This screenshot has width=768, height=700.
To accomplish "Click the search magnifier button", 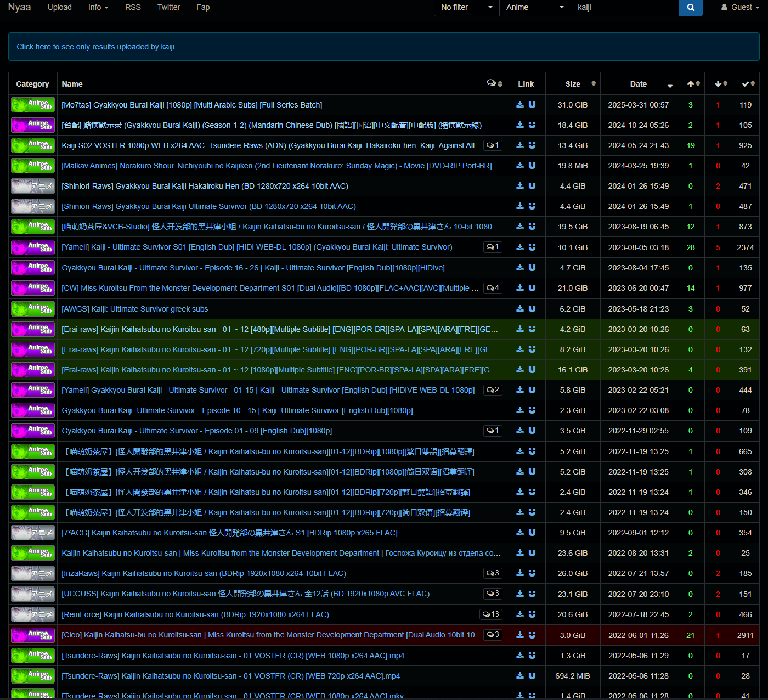I will (x=691, y=8).
